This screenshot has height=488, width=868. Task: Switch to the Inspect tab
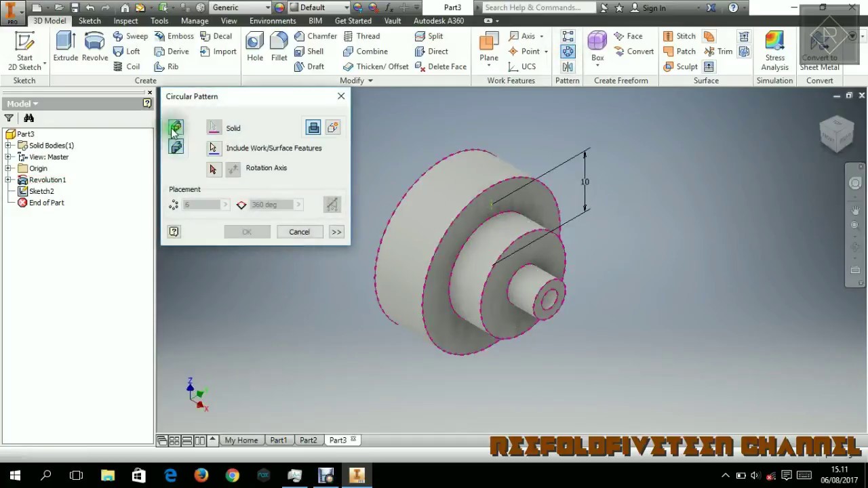tap(125, 21)
